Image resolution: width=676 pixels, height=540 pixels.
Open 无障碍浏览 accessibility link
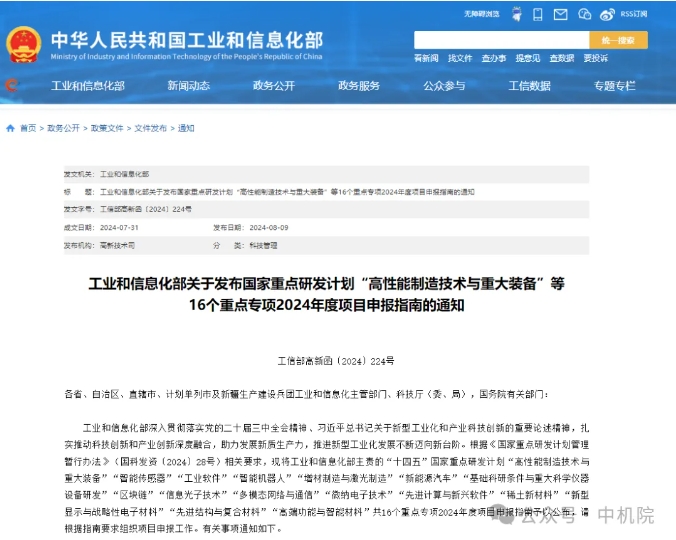pos(482,14)
